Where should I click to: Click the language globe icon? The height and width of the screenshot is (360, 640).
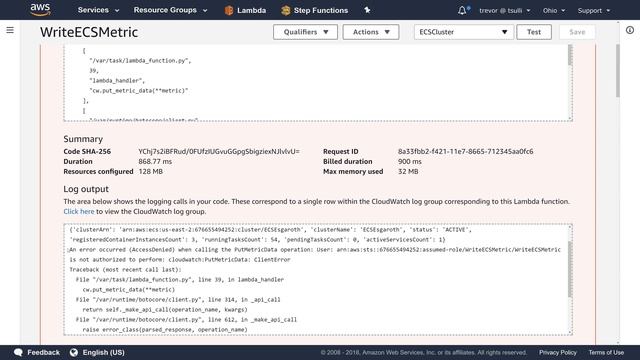click(x=73, y=352)
